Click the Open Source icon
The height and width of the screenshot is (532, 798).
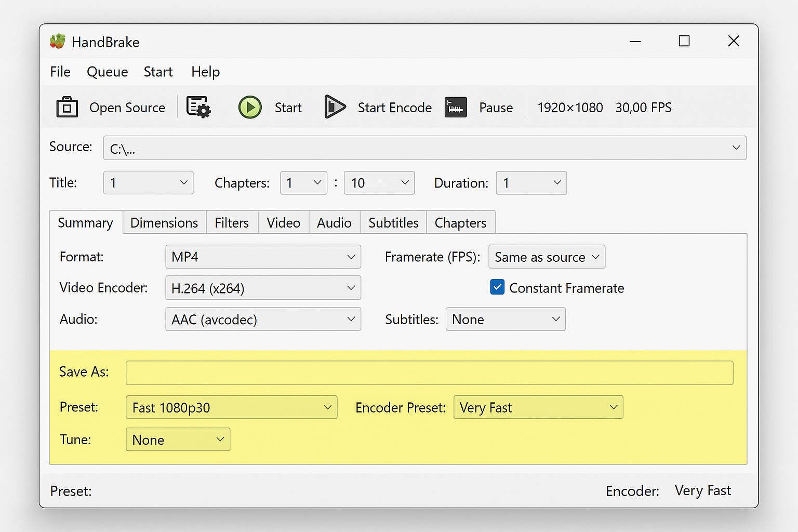(x=66, y=107)
